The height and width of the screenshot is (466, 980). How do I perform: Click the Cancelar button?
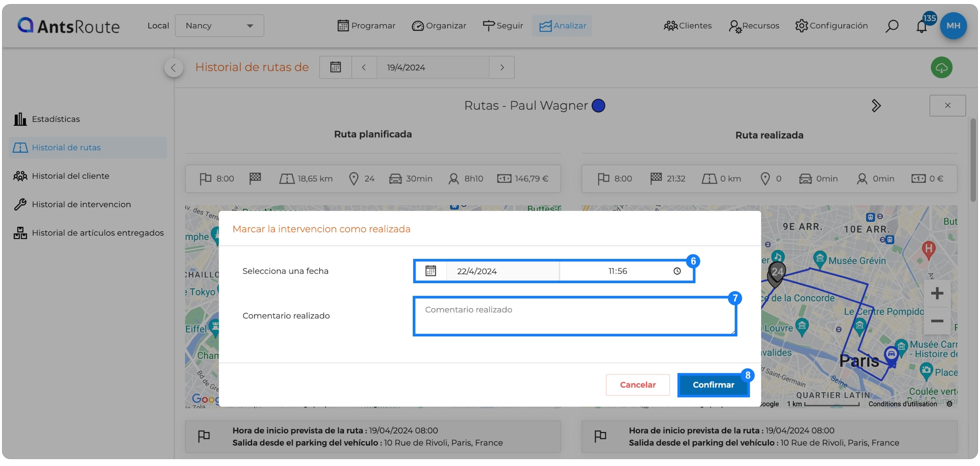click(638, 385)
